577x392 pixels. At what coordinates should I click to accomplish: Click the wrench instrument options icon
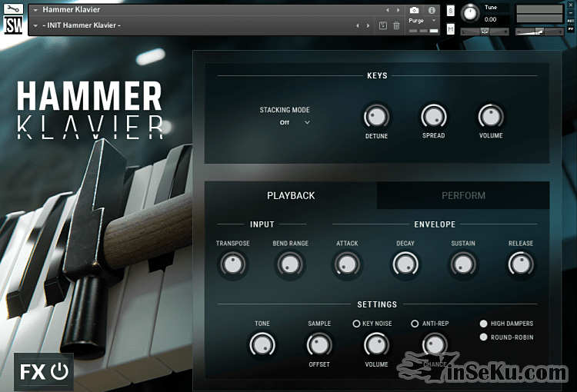[x=13, y=10]
